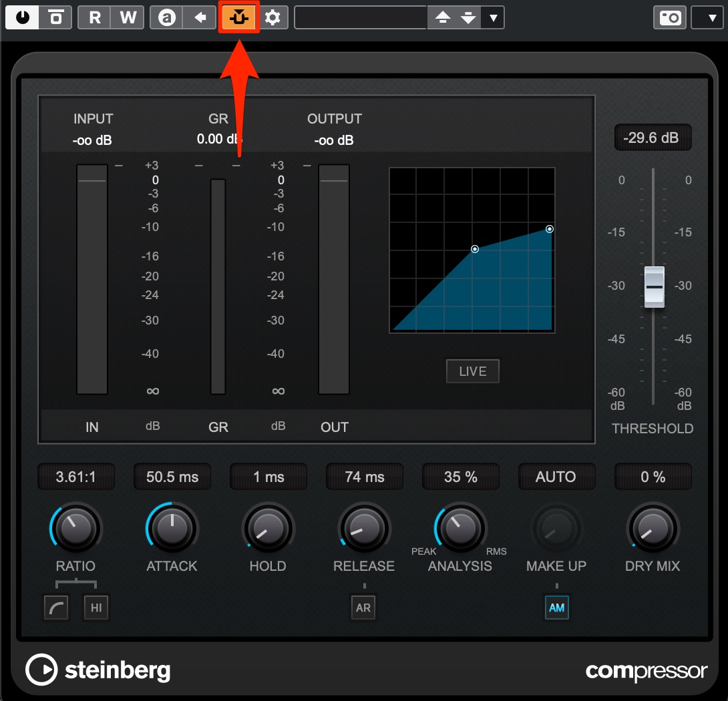Screen dimensions: 728x701
Task: Click the threshold fader handle
Action: (654, 287)
